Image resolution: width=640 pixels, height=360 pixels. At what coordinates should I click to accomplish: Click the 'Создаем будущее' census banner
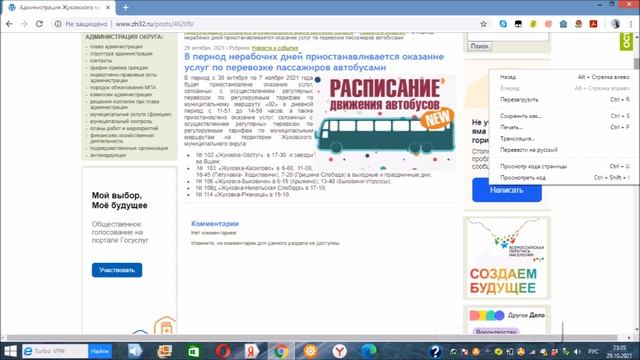click(x=507, y=258)
